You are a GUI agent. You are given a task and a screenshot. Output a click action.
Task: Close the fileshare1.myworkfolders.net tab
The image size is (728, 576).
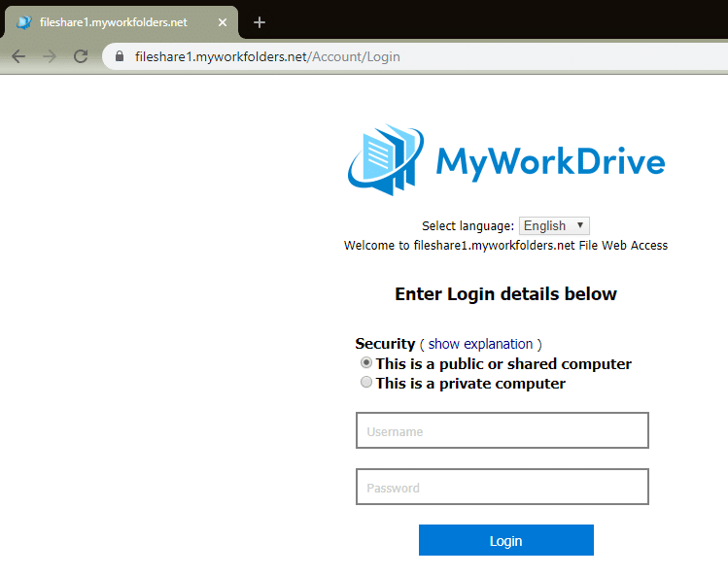[222, 22]
